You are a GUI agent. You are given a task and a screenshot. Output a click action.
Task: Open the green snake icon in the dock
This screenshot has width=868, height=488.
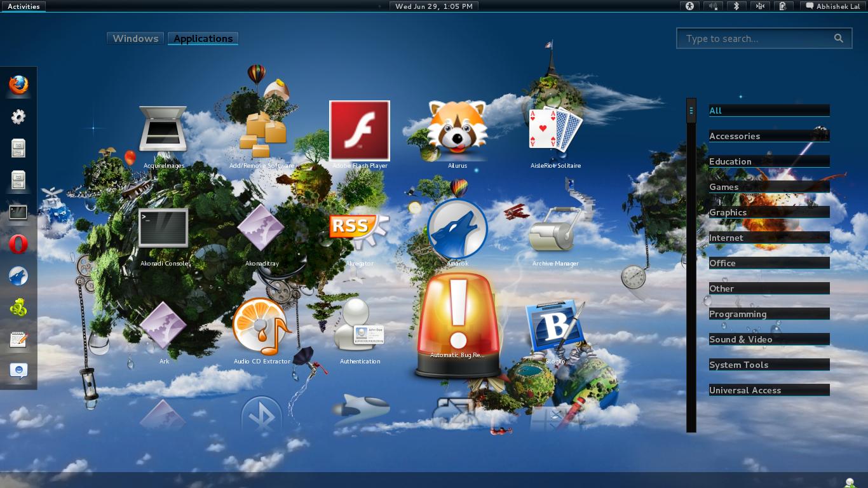pyautogui.click(x=18, y=307)
